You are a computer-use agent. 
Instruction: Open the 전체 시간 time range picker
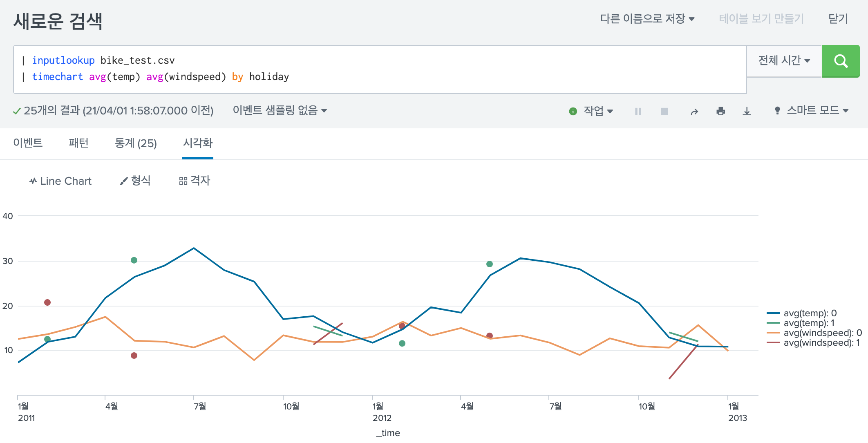pyautogui.click(x=784, y=61)
